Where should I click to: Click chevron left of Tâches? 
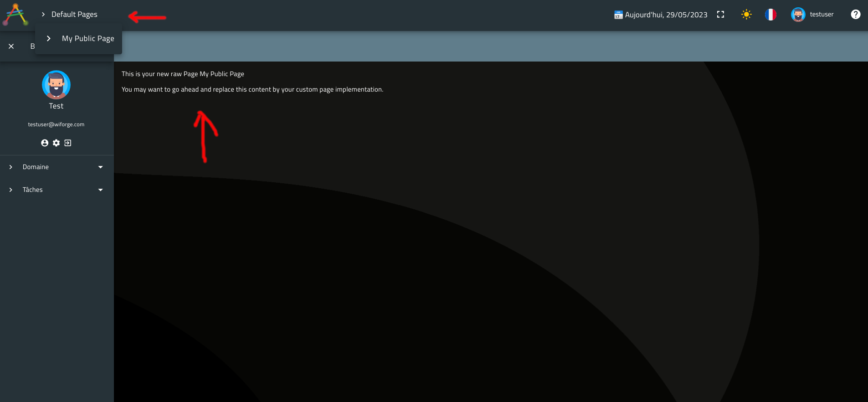[x=10, y=190]
